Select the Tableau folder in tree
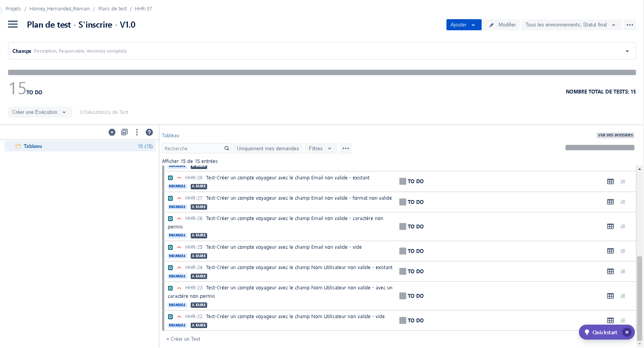 click(x=33, y=146)
